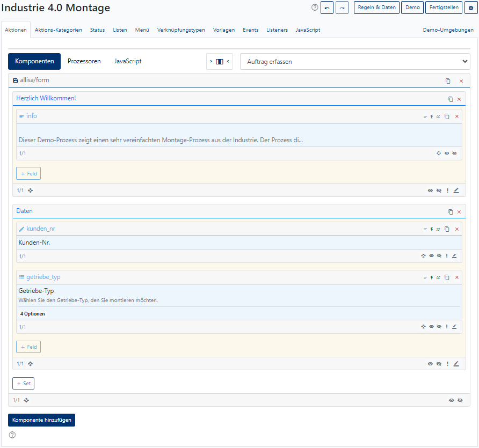The width and height of the screenshot is (479, 448).
Task: Copy the allisa/form component
Action: (448, 81)
